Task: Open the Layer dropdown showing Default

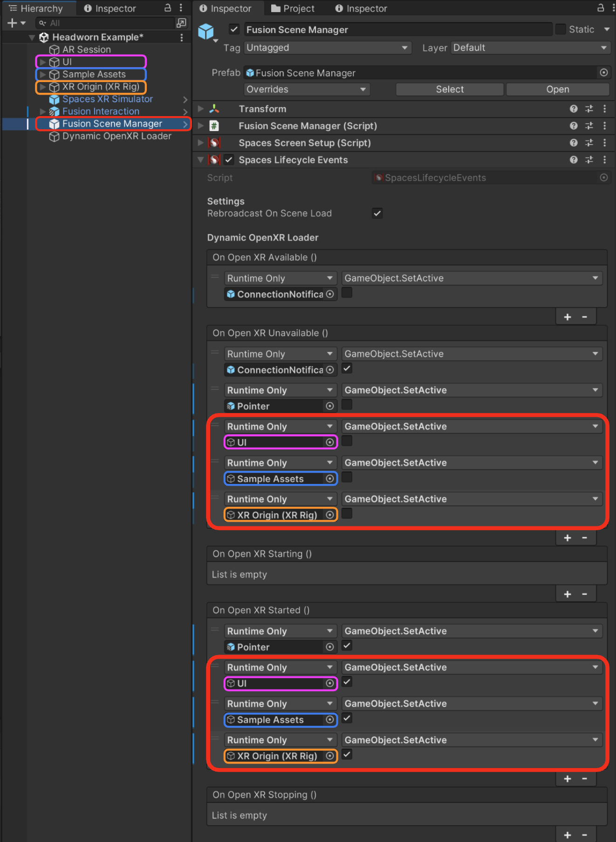Action: click(530, 48)
